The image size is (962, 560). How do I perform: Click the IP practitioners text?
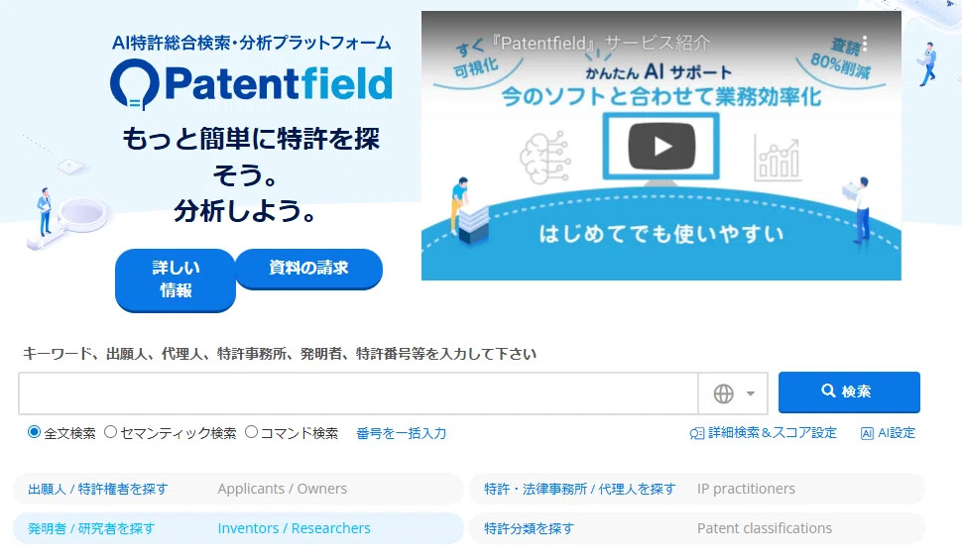pos(746,489)
